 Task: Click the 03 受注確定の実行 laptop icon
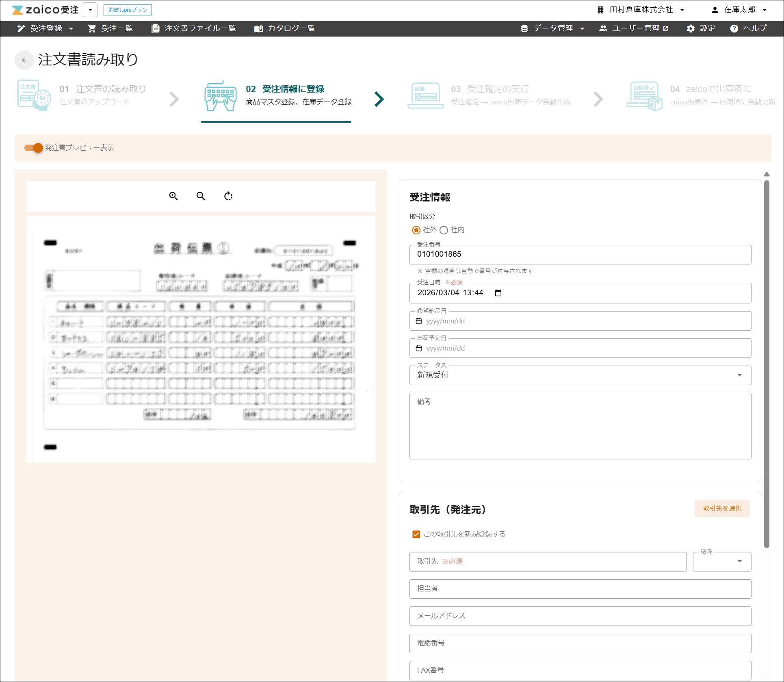click(426, 96)
